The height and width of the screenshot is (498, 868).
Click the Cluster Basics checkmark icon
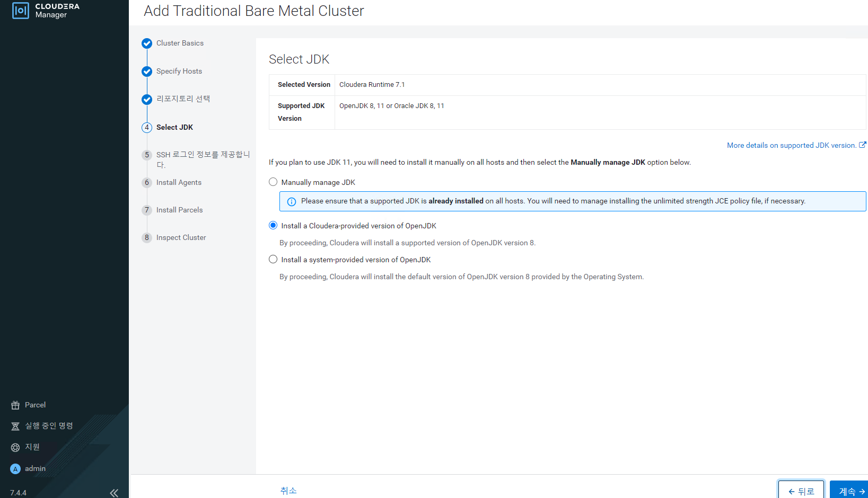147,43
